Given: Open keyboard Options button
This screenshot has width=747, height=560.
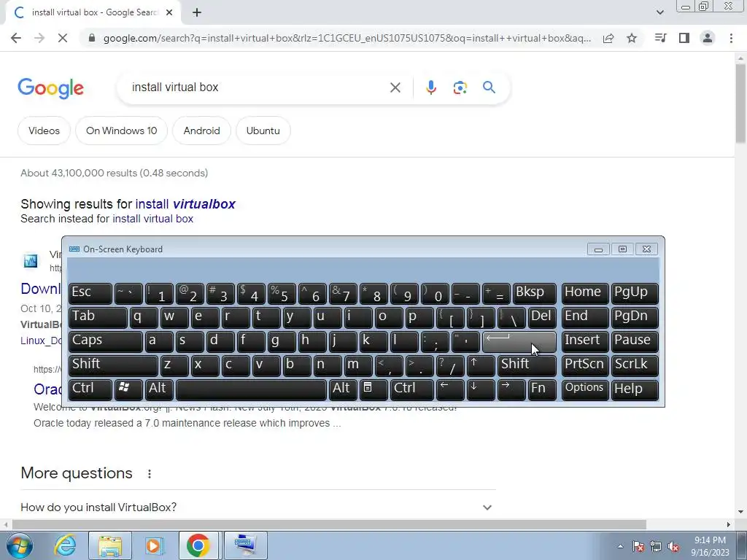Looking at the screenshot, I should 584,389.
